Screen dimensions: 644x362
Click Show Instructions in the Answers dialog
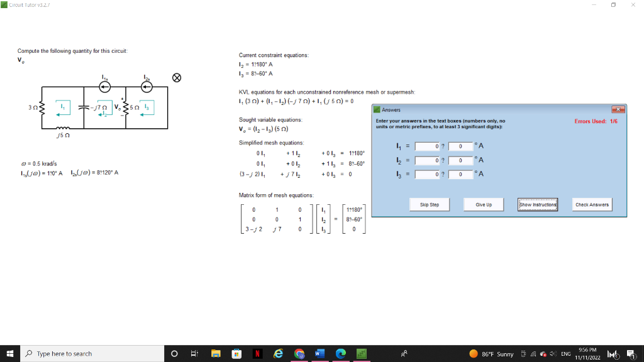point(538,205)
